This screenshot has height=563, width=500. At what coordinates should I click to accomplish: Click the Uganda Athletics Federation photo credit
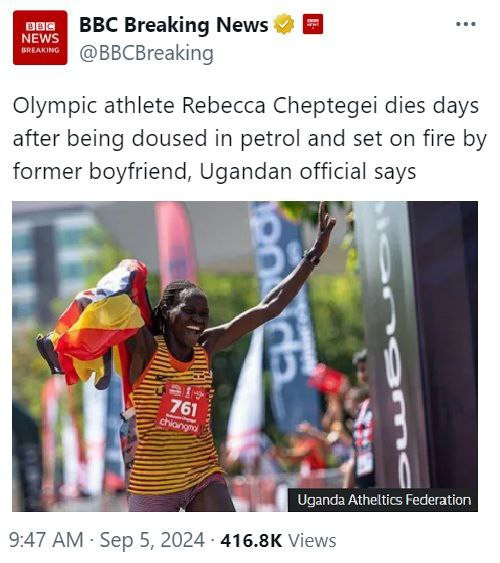[x=384, y=500]
